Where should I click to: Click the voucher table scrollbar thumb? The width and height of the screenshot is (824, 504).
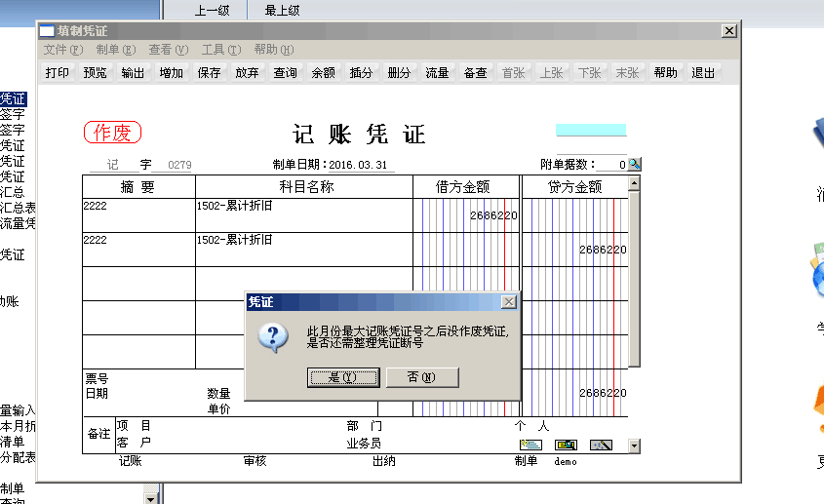pyautogui.click(x=634, y=279)
